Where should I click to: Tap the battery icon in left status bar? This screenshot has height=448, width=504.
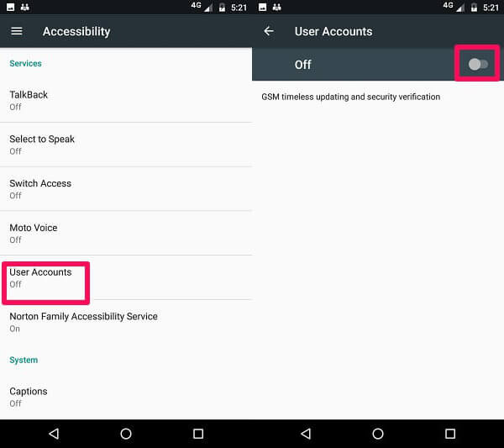[x=222, y=8]
